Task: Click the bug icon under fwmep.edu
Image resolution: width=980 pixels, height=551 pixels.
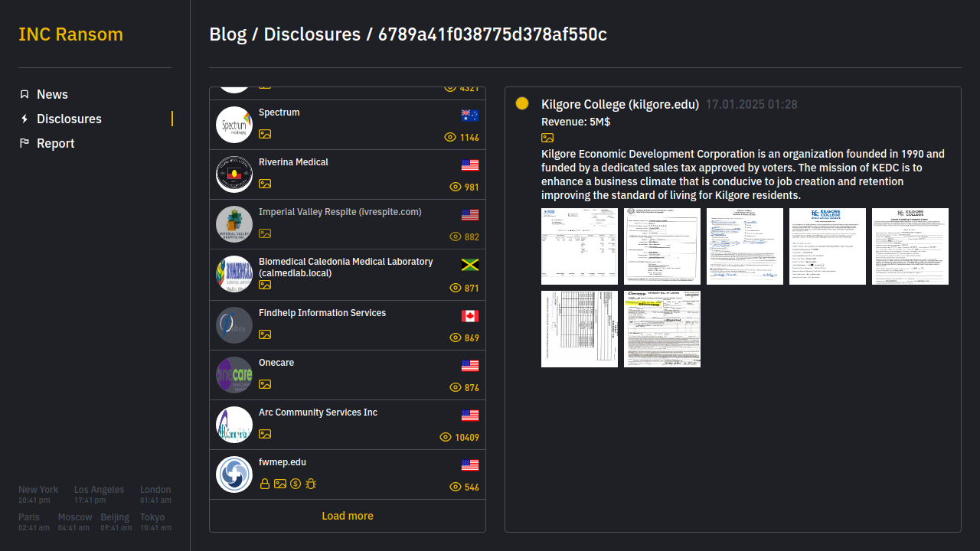Action: pyautogui.click(x=311, y=484)
